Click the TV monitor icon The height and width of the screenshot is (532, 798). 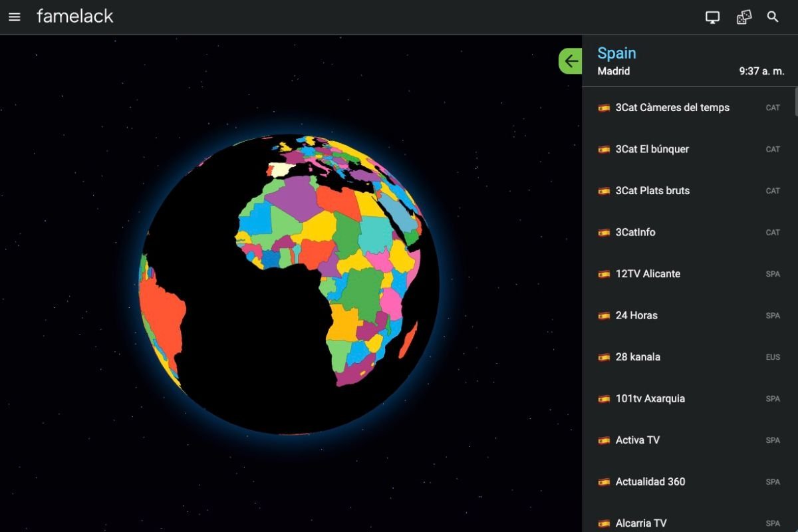[712, 17]
